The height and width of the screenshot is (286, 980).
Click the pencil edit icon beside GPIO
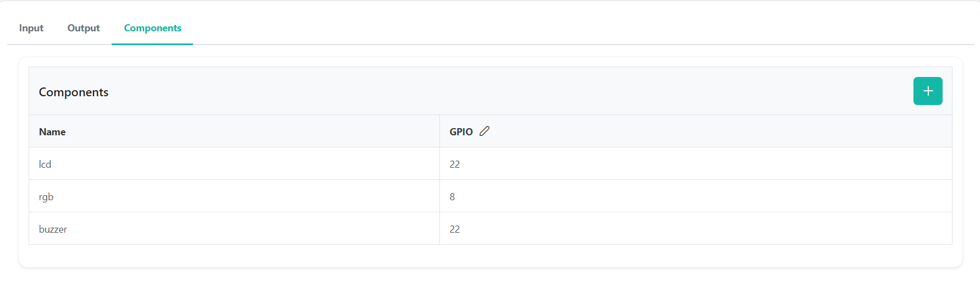click(x=485, y=131)
